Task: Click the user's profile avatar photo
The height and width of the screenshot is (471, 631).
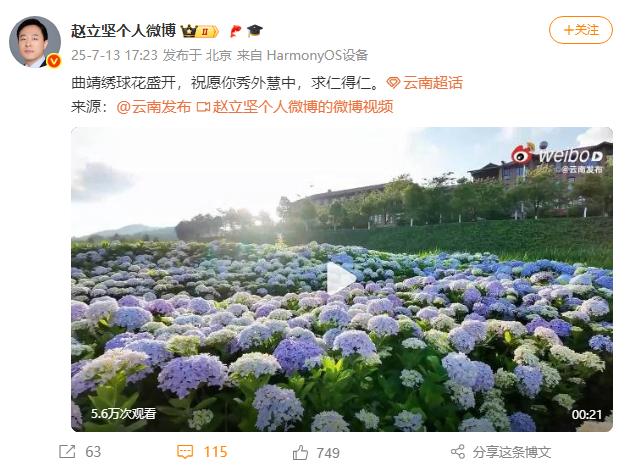Action: pos(35,41)
